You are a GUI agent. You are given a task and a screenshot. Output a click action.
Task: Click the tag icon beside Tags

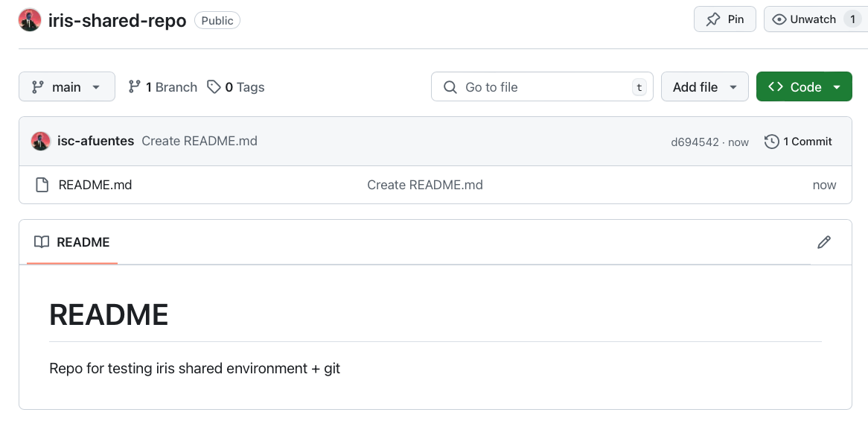(214, 87)
